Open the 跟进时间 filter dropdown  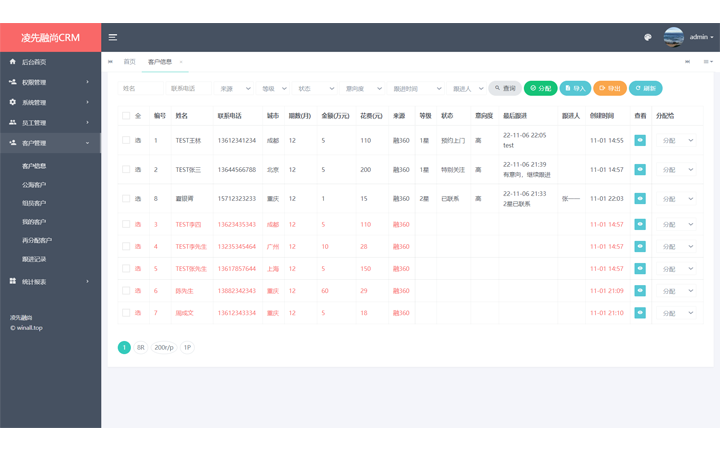coord(415,88)
